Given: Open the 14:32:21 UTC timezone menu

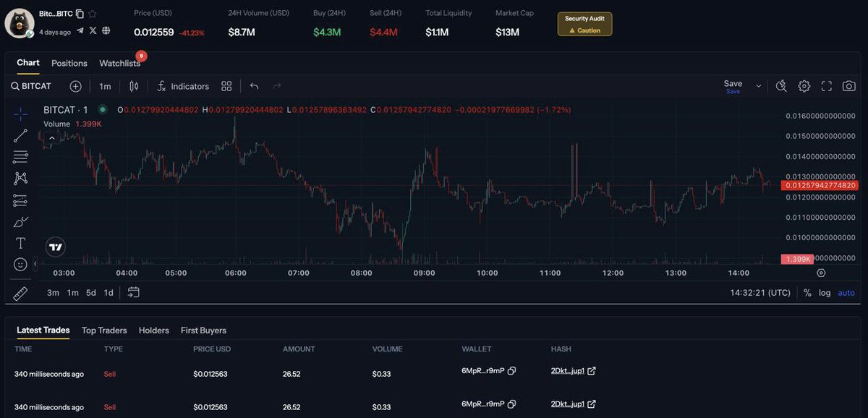Looking at the screenshot, I should (x=760, y=293).
